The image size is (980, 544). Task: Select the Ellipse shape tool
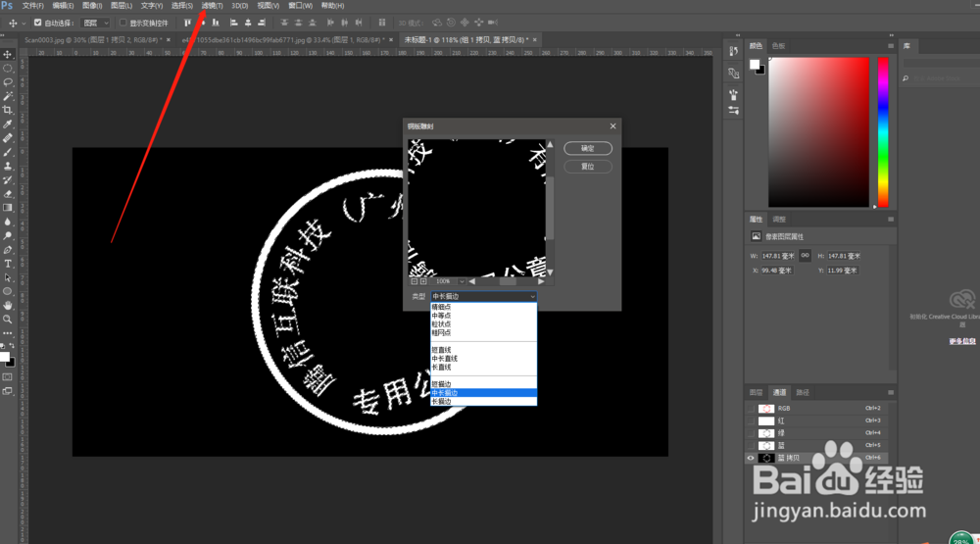[8, 291]
